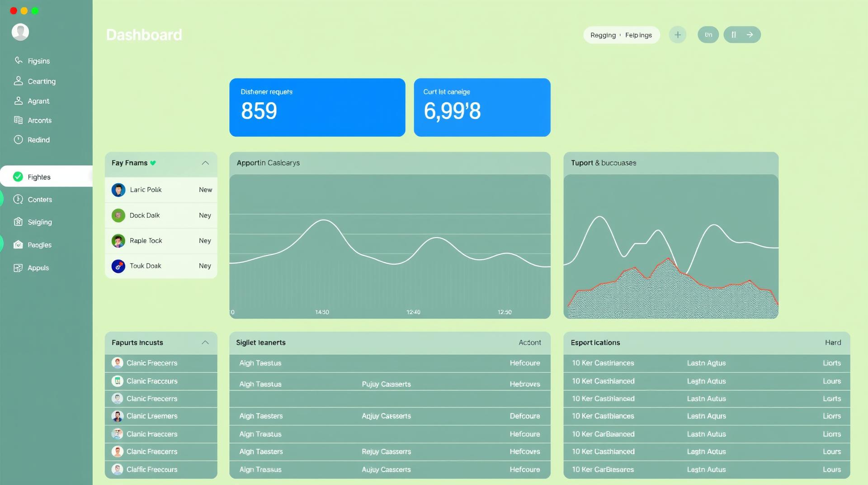The height and width of the screenshot is (485, 868).
Task: Open the Dishener requets 859 card
Action: 317,108
